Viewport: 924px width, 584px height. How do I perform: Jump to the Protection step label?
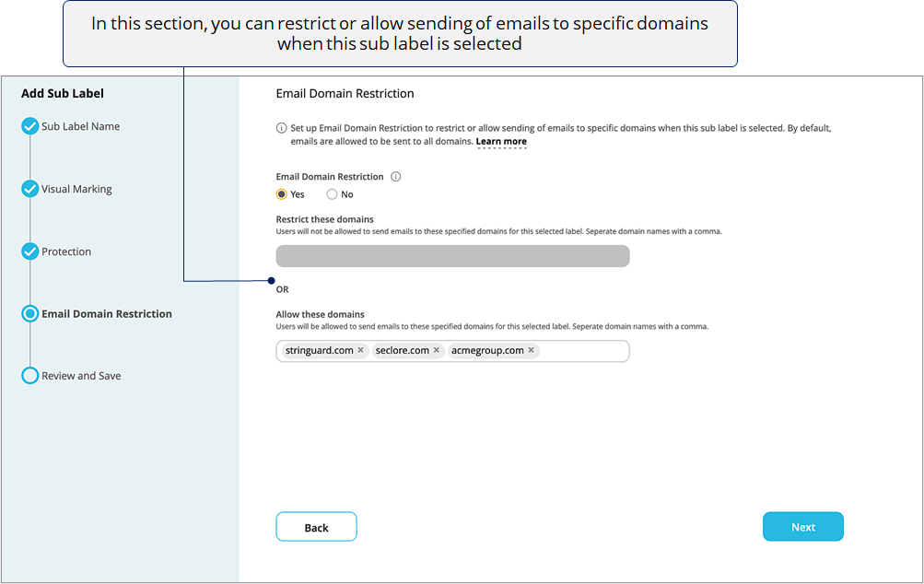[66, 251]
